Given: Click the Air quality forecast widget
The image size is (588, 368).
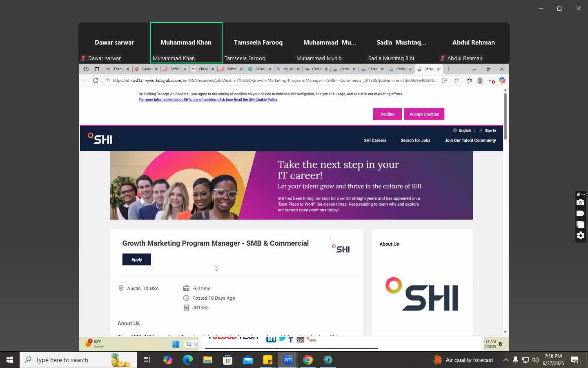Looking at the screenshot, I should click(463, 360).
